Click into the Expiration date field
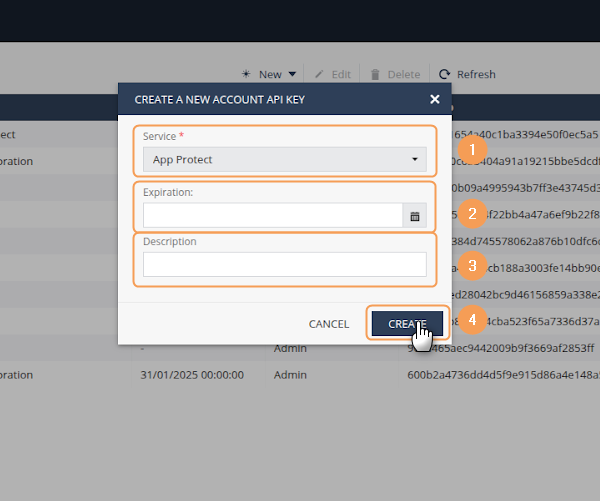The height and width of the screenshot is (501, 600). (x=272, y=216)
